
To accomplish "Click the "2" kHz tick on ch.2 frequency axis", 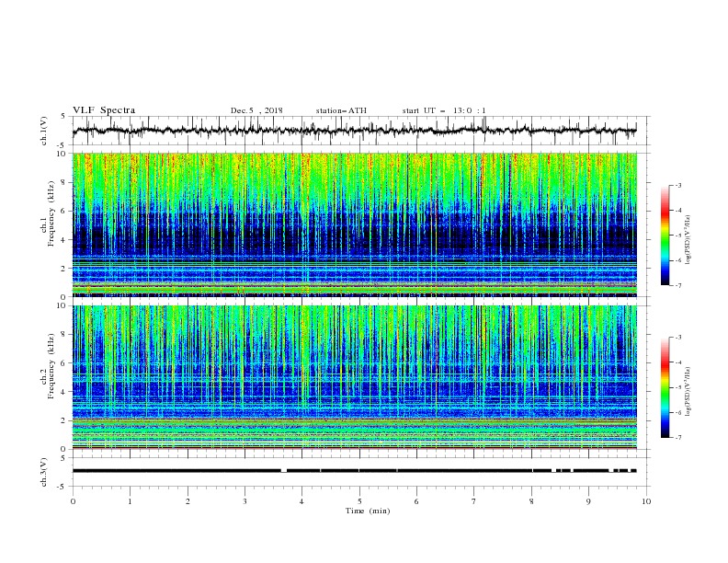I will [63, 420].
